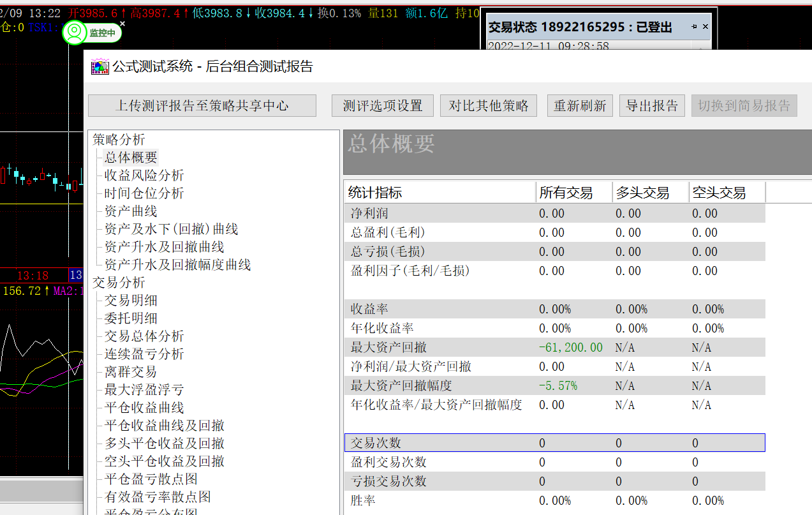Screen dimensions: 812x515
Task: Select the 总盈利(毛利) row label
Action: [x=388, y=232]
